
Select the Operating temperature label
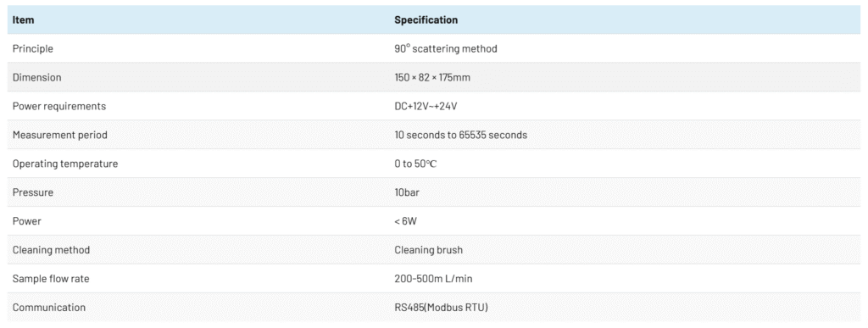[x=64, y=164]
